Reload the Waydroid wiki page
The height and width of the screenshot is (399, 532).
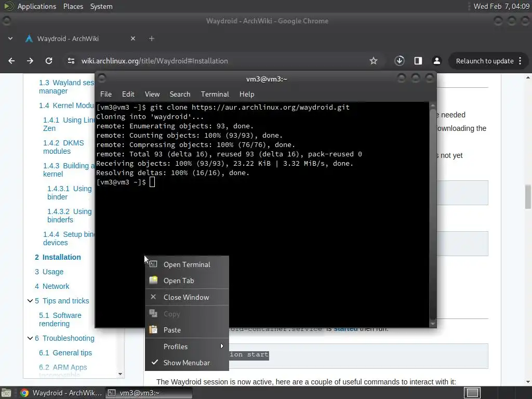click(49, 61)
